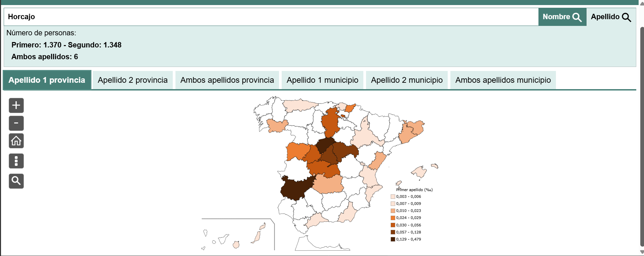
Task: Click the Balearic Islands on the map
Action: 419,172
